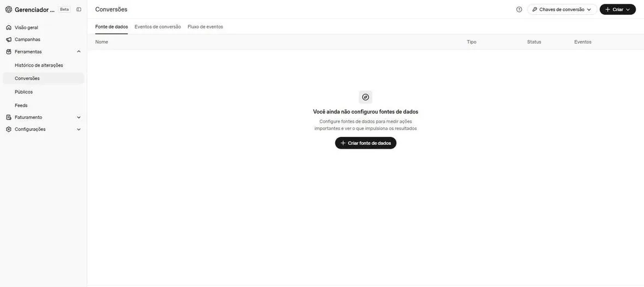Collapse the sidebar with the panel icon

point(79,9)
